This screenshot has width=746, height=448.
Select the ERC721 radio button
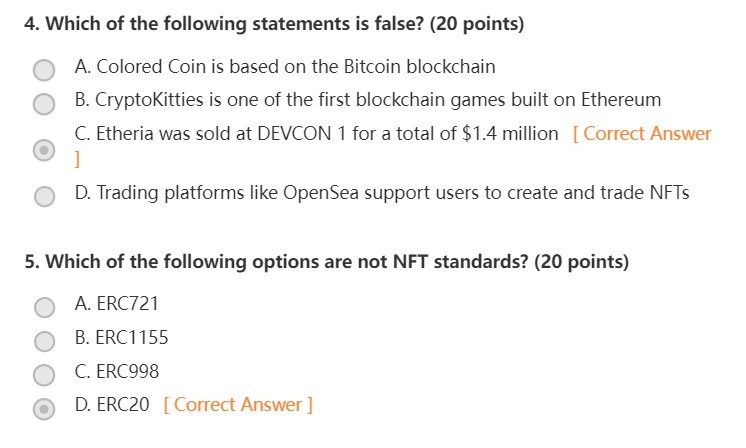coord(44,307)
